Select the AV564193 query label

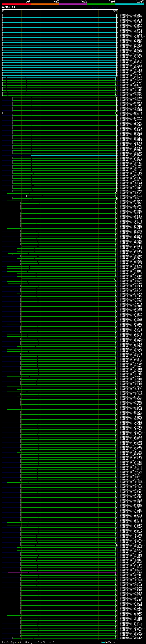pyautogui.click(x=8, y=8)
